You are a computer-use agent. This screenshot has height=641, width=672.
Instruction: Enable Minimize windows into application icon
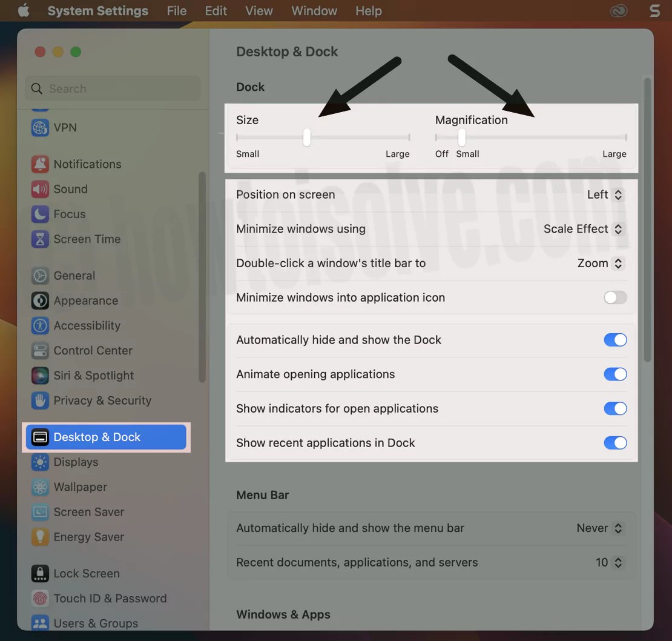[615, 297]
